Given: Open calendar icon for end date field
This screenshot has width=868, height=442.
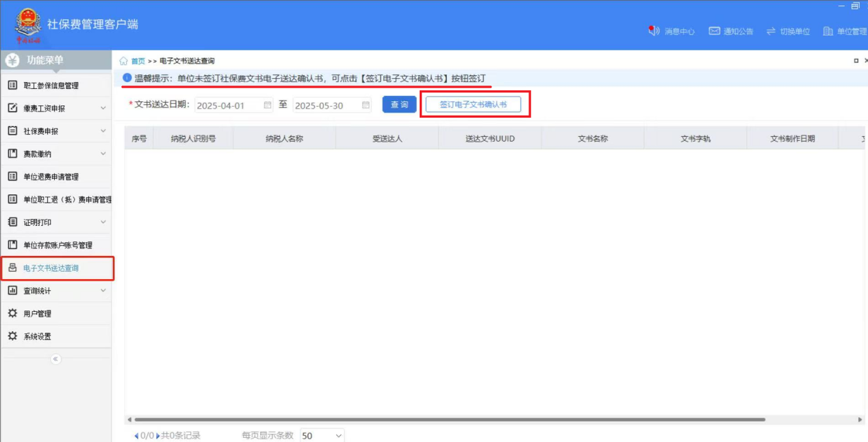Looking at the screenshot, I should 366,105.
